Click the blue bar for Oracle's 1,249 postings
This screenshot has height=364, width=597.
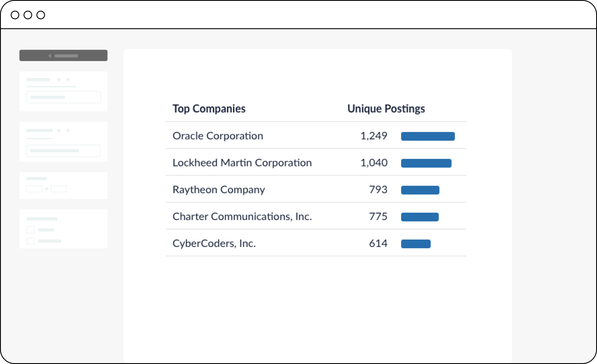click(428, 136)
